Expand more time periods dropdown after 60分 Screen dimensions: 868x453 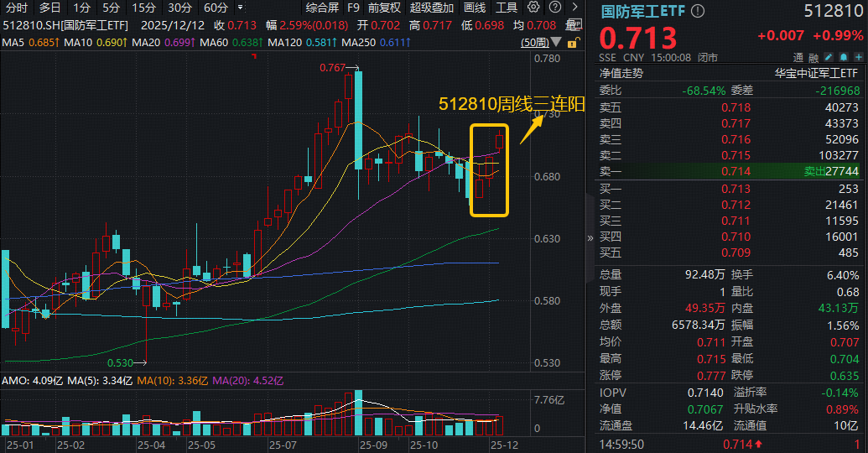pyautogui.click(x=240, y=8)
